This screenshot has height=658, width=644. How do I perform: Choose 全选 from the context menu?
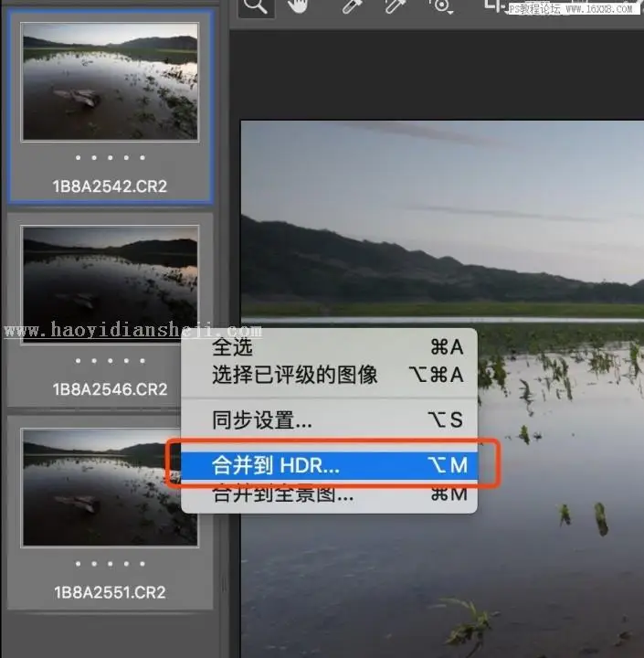point(330,347)
